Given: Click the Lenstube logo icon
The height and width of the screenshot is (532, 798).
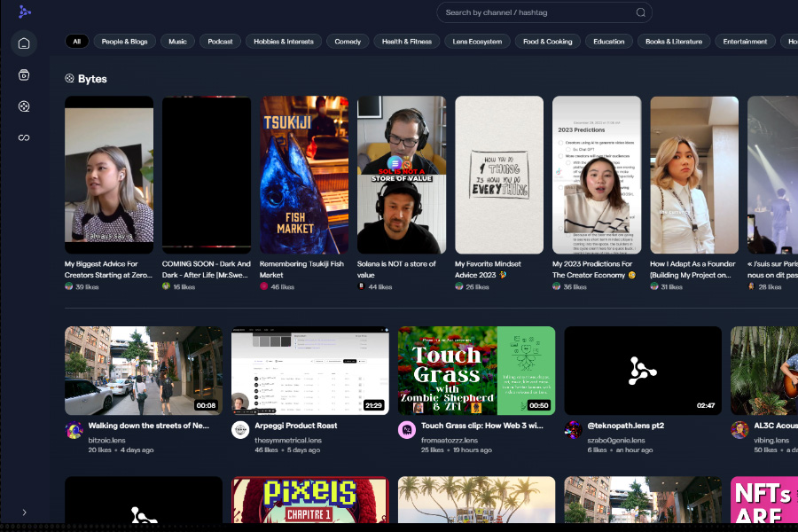Looking at the screenshot, I should pyautogui.click(x=25, y=12).
